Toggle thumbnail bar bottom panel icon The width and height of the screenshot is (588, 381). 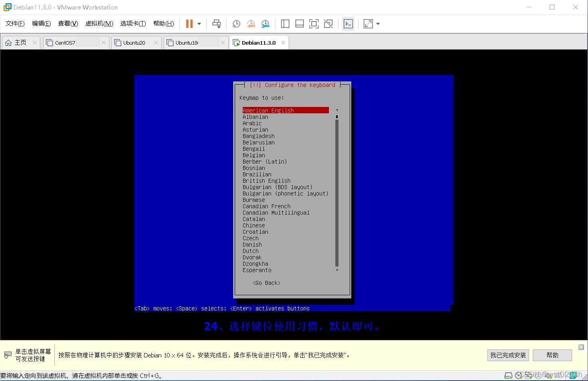pyautogui.click(x=299, y=24)
